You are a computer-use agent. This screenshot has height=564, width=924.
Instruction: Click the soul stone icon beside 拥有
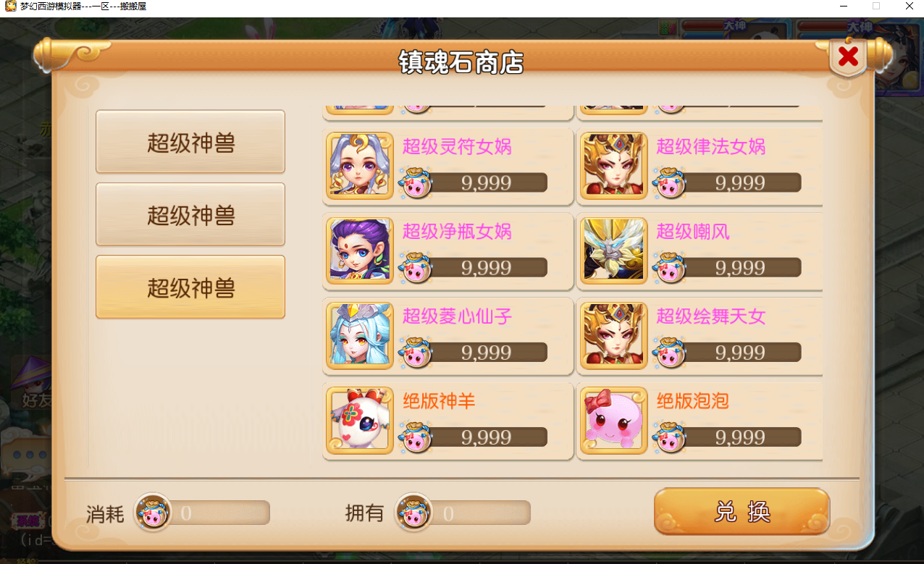coord(413,512)
